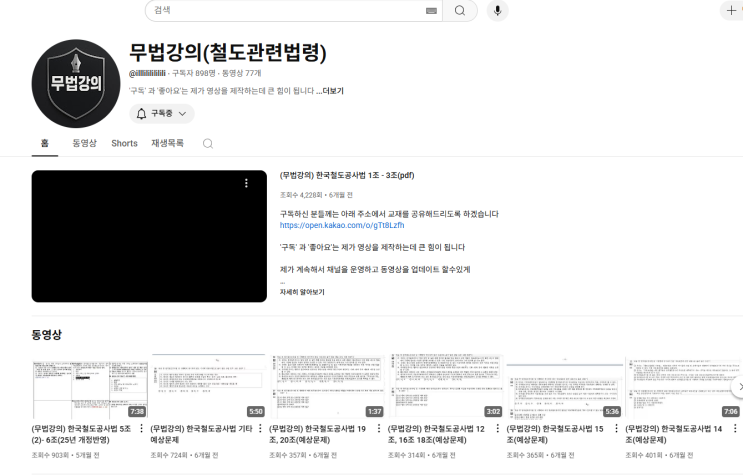This screenshot has width=743, height=476.
Task: Open video title 한국철도공사법 14조(예상문제)
Action: 673,434
